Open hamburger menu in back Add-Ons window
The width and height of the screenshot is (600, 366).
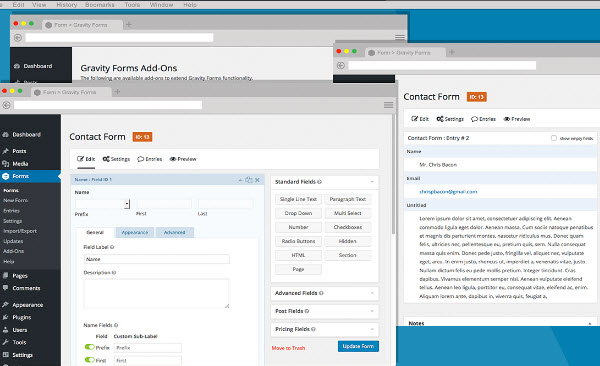coord(400,37)
